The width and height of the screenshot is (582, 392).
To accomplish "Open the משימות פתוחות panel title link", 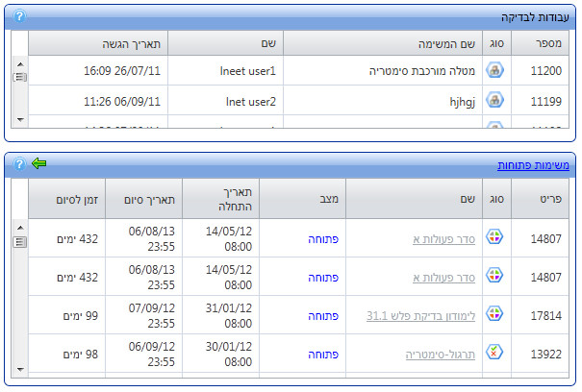I will pos(533,165).
